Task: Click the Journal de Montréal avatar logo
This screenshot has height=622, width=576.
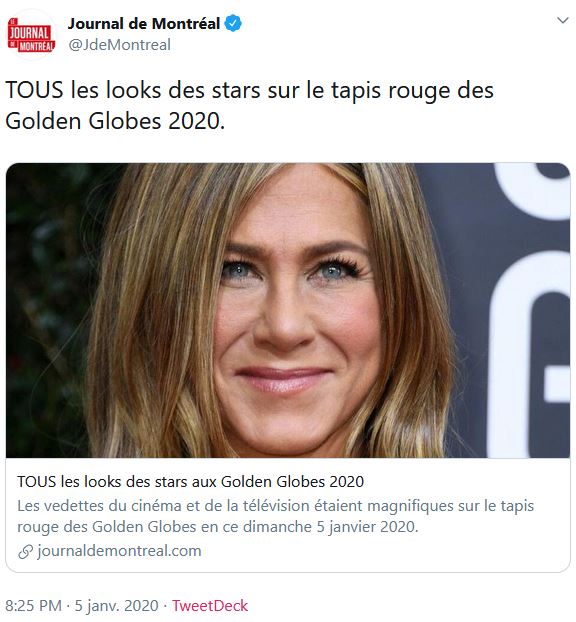Action: [x=31, y=35]
